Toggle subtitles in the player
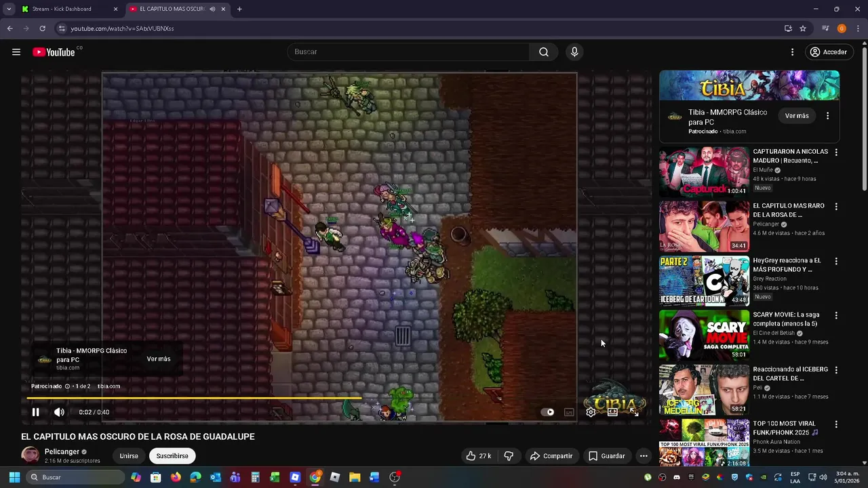868x488 pixels. click(x=569, y=412)
